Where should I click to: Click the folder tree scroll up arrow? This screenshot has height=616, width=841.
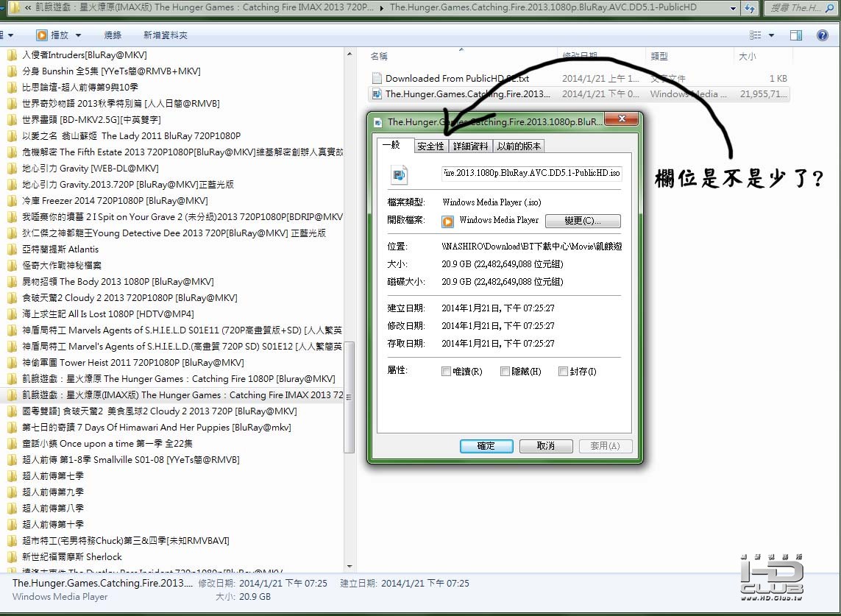tap(349, 54)
